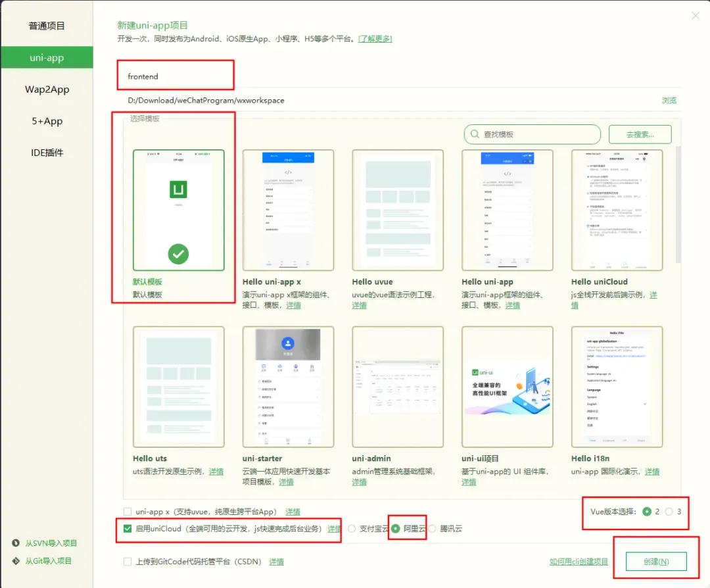Close the new project dialog
Screen dimensions: 710x588
[x=696, y=16]
